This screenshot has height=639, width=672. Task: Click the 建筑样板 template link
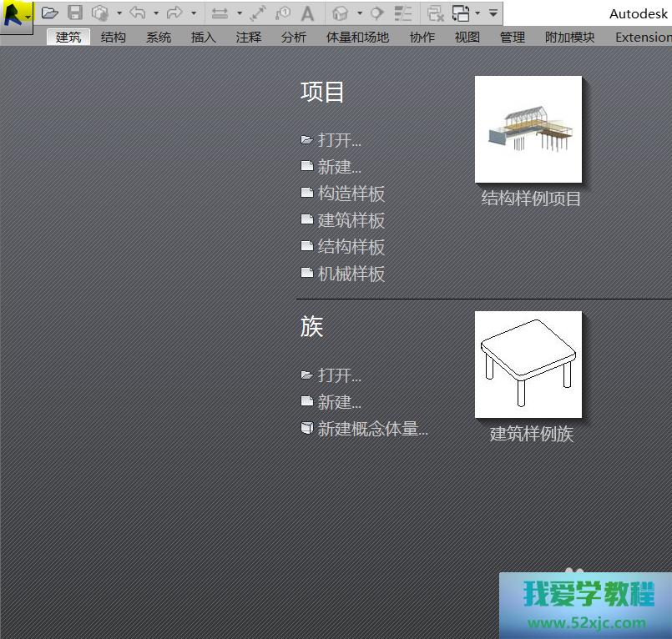click(351, 220)
